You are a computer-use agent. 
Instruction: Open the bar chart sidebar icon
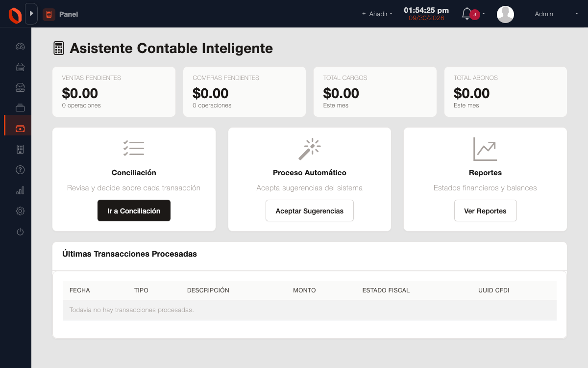click(20, 190)
